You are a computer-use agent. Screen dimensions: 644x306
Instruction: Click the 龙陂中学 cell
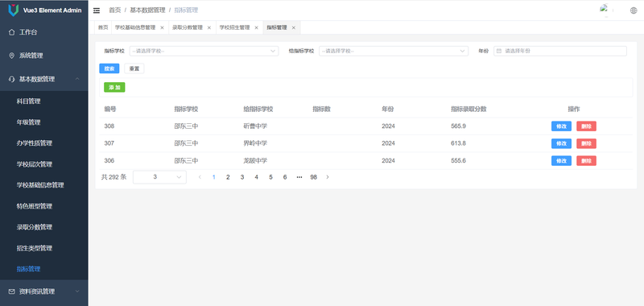coord(255,160)
